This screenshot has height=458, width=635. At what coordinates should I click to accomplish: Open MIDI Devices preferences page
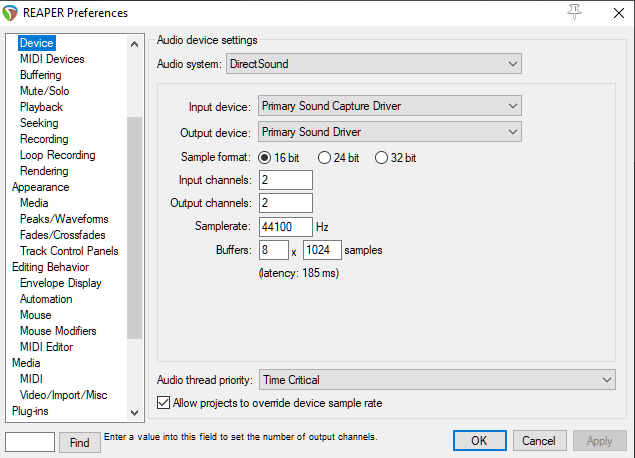[x=52, y=59]
